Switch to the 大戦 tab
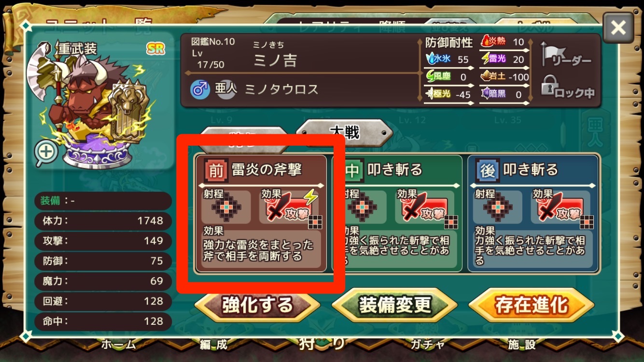This screenshot has height=362, width=644. tap(344, 132)
